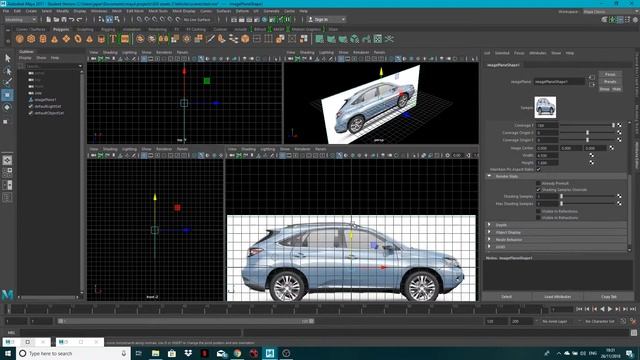Open the Windows Start menu
640x360 pixels.
[x=8, y=353]
